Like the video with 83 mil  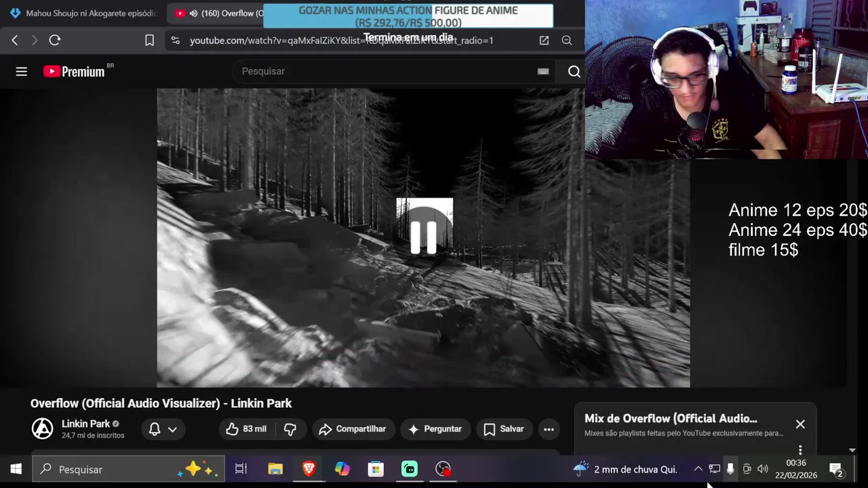pyautogui.click(x=246, y=429)
